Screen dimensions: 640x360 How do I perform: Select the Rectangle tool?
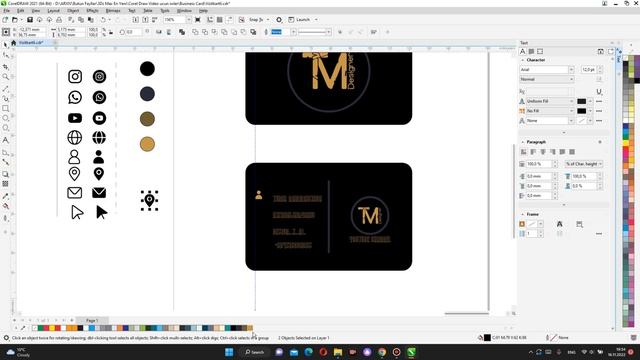pyautogui.click(x=5, y=109)
